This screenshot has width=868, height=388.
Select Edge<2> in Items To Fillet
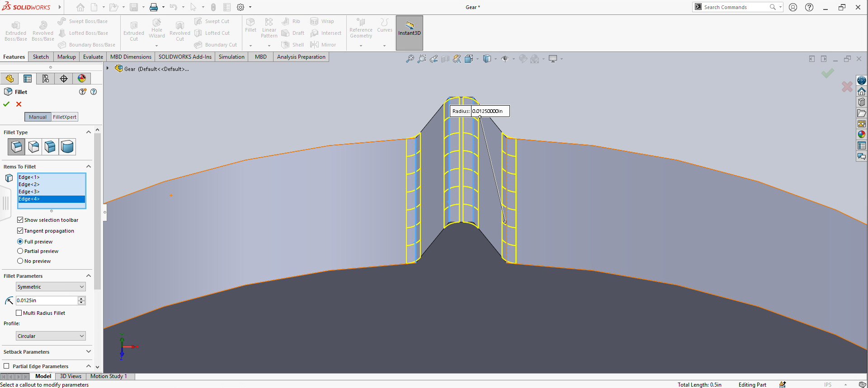tap(29, 184)
